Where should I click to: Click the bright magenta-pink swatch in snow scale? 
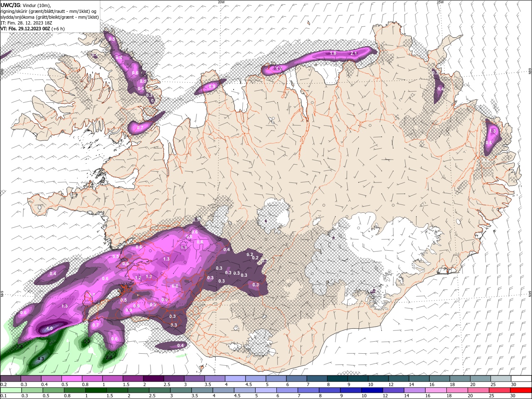click(71, 379)
